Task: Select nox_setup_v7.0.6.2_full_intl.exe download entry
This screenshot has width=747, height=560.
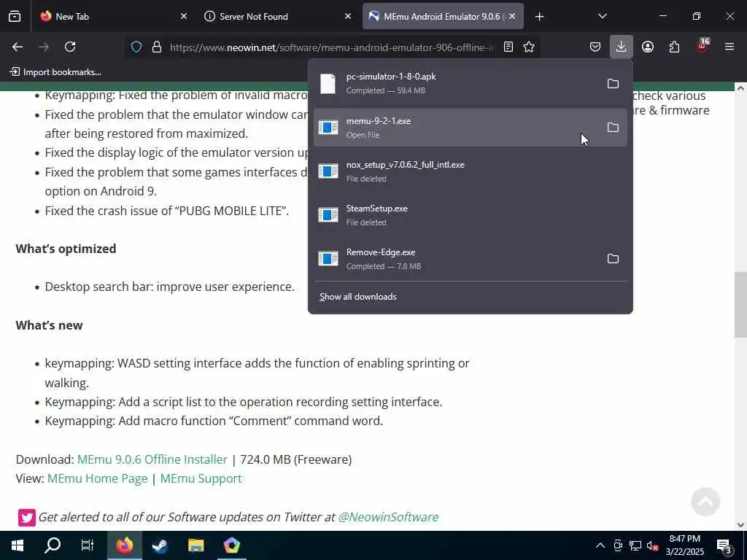Action: [470, 171]
